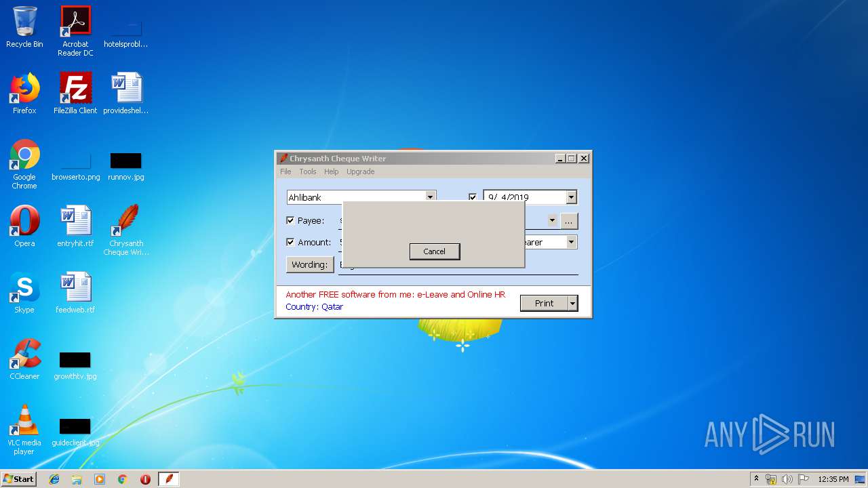The width and height of the screenshot is (868, 488).
Task: Launch Skype desktop shortcut
Action: click(x=24, y=293)
